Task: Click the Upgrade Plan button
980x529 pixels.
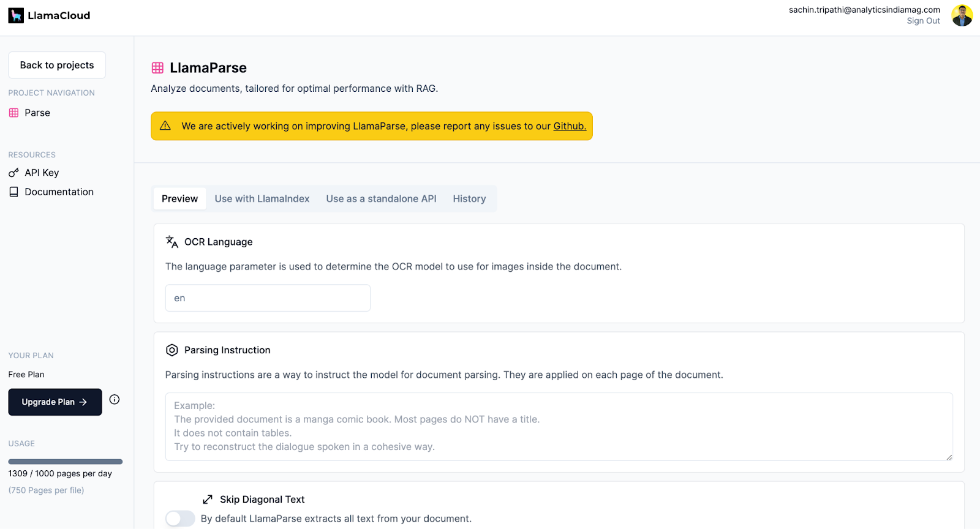Action: click(x=55, y=402)
